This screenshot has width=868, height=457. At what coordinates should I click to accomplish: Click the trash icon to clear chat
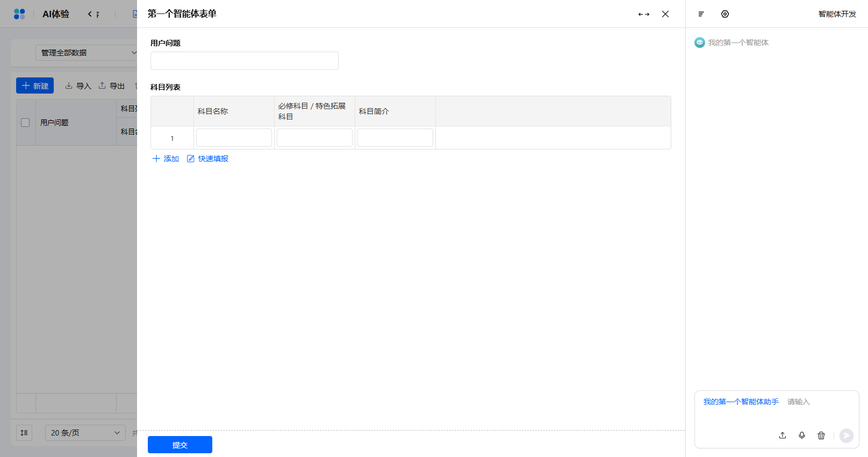point(821,435)
